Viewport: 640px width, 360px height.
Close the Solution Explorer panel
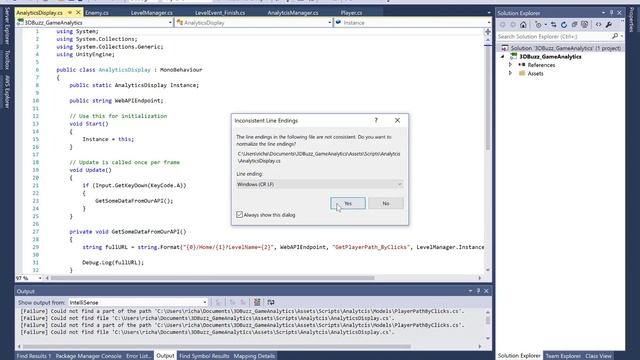pos(619,13)
